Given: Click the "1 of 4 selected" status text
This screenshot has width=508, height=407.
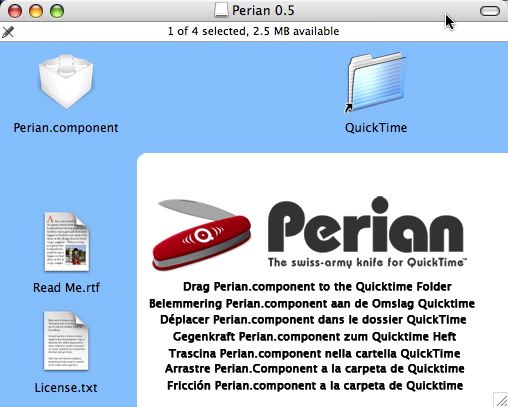Looking at the screenshot, I should click(x=207, y=31).
